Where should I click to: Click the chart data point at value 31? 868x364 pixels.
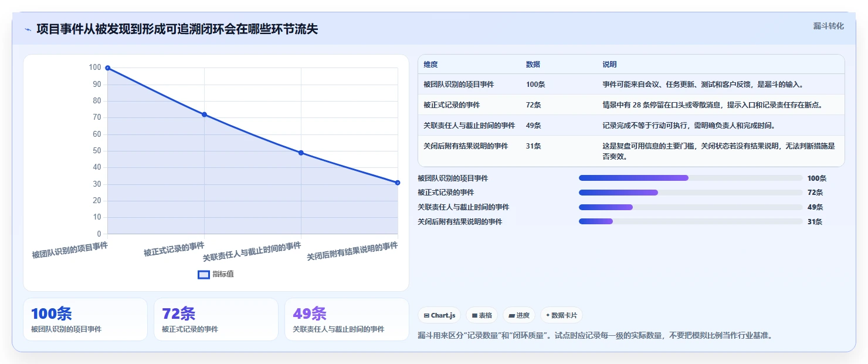pos(398,183)
